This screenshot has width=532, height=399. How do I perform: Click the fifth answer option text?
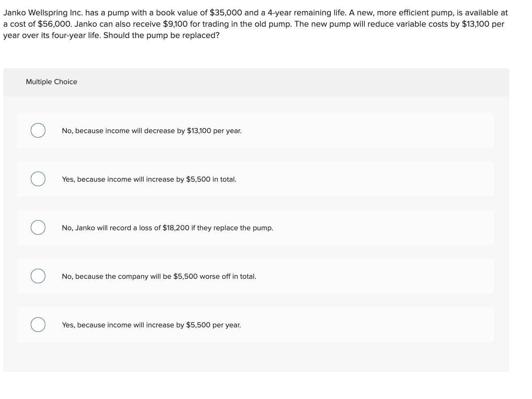tap(151, 325)
